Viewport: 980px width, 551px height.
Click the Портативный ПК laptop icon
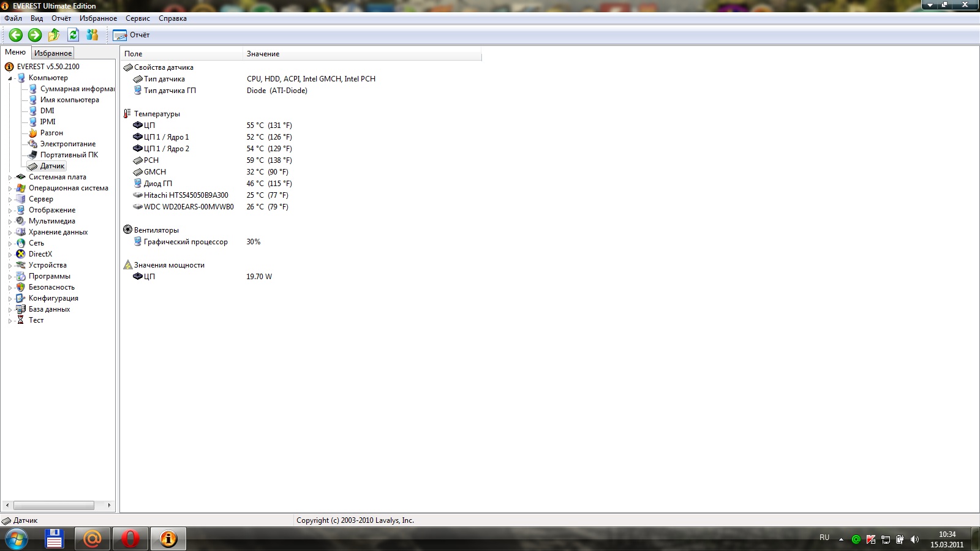click(x=32, y=155)
